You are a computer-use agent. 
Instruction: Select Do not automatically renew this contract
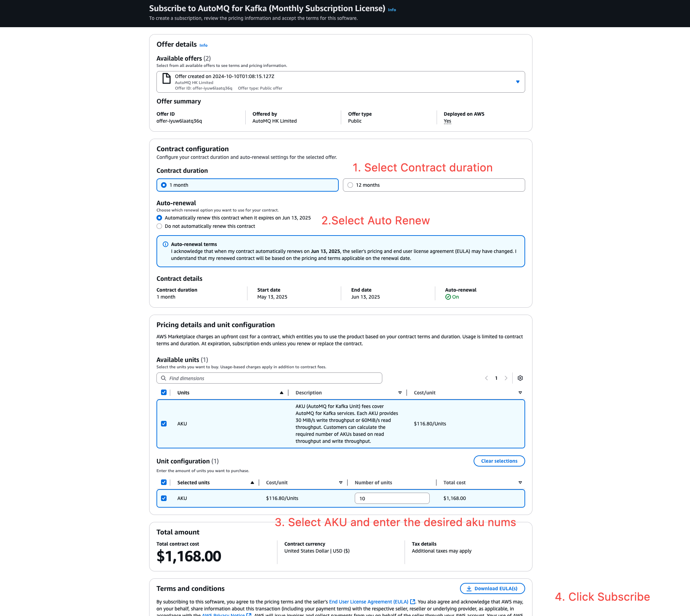(159, 226)
